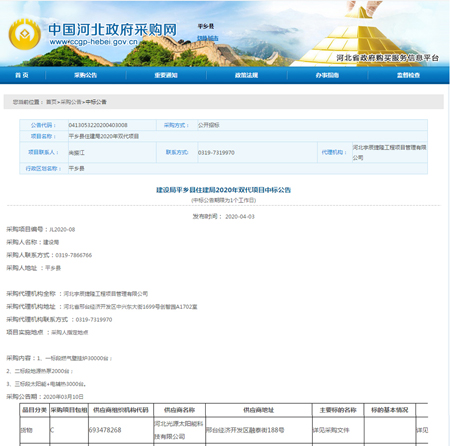Click the 供应商地址 table column header
Image resolution: width=450 pixels, height=446 pixels.
click(x=259, y=410)
